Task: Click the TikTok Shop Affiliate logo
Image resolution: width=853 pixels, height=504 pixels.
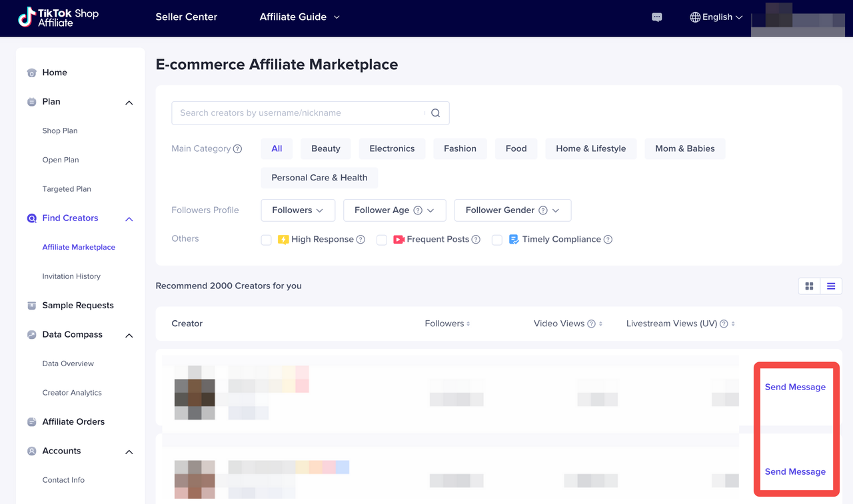Action: tap(59, 18)
